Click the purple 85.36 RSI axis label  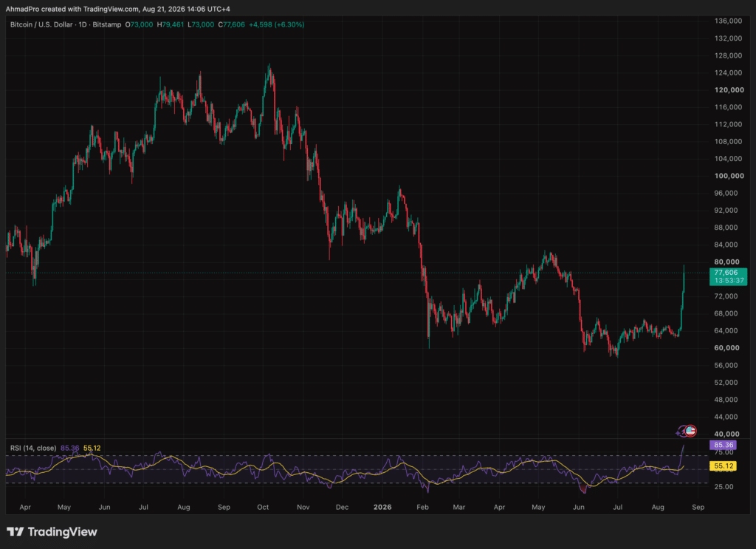point(724,445)
